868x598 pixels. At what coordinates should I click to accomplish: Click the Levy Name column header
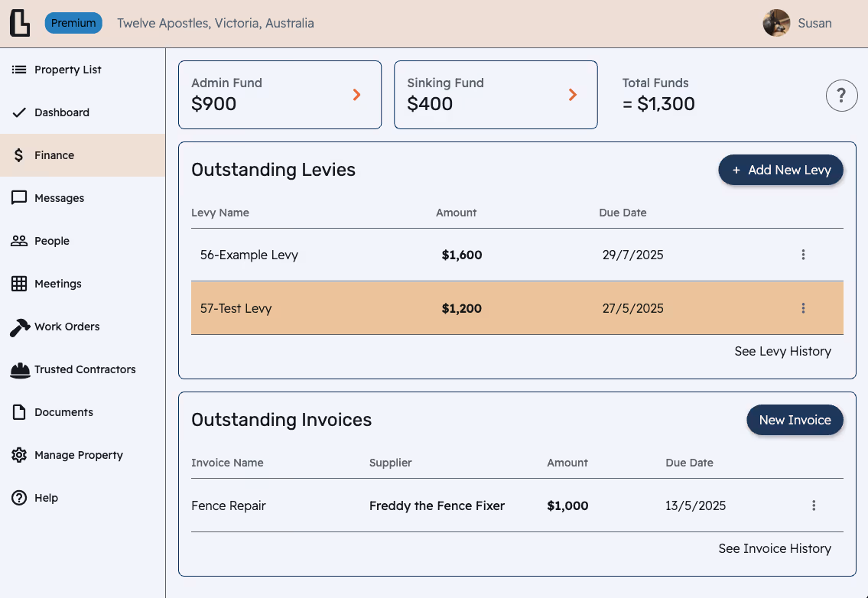point(220,213)
